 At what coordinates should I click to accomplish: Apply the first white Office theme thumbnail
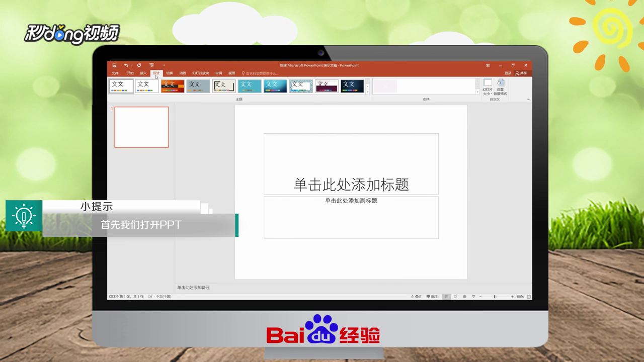121,86
